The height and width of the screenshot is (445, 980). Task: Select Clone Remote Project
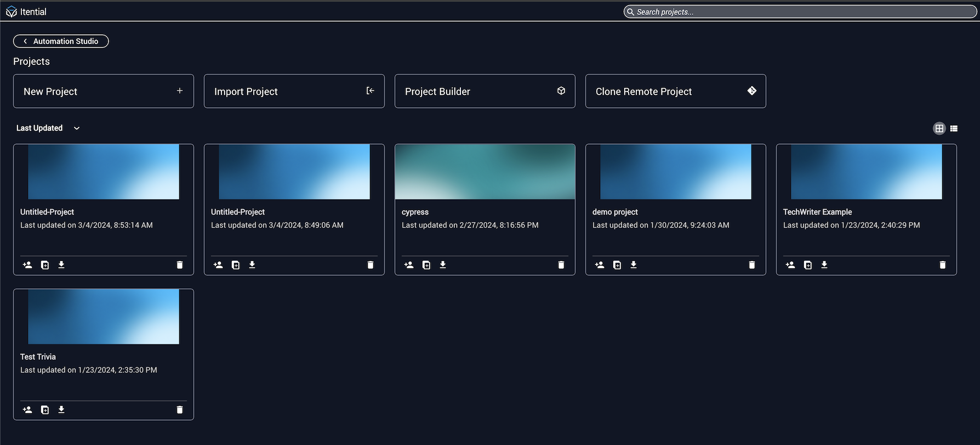[x=675, y=91]
